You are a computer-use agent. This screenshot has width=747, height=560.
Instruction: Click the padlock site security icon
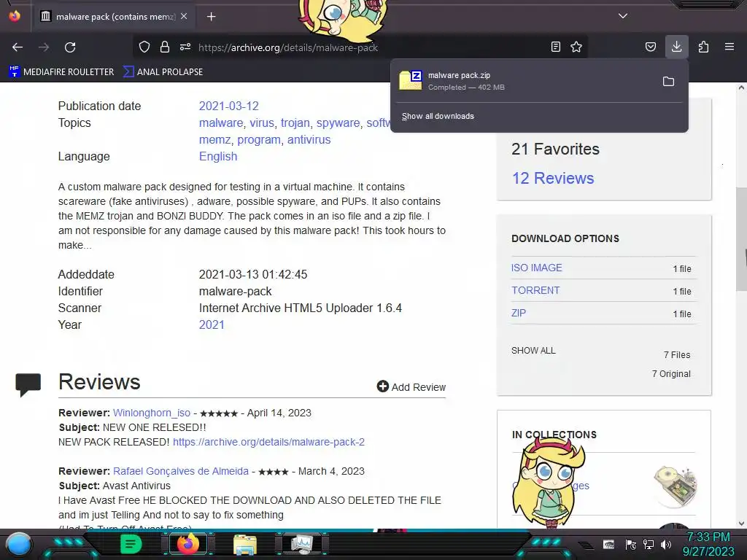164,47
